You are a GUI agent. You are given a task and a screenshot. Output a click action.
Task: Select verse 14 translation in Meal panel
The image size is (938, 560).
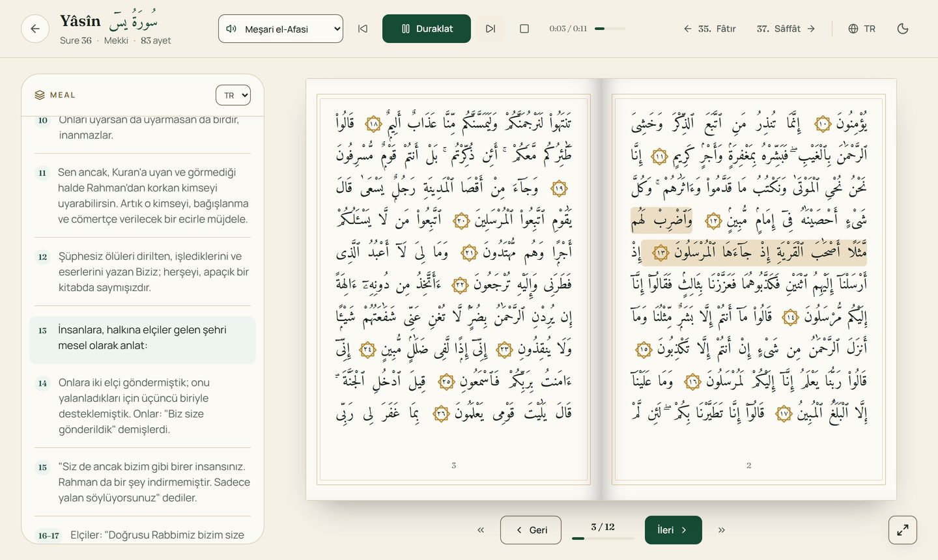click(x=143, y=406)
